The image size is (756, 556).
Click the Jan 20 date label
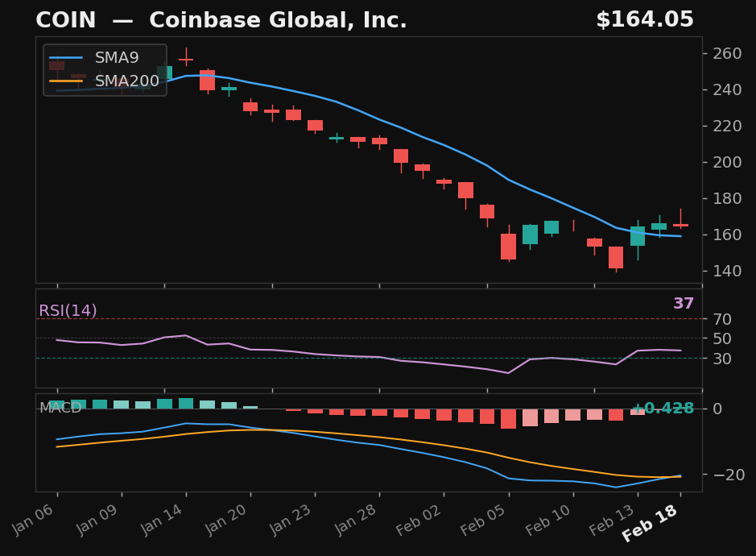click(225, 520)
